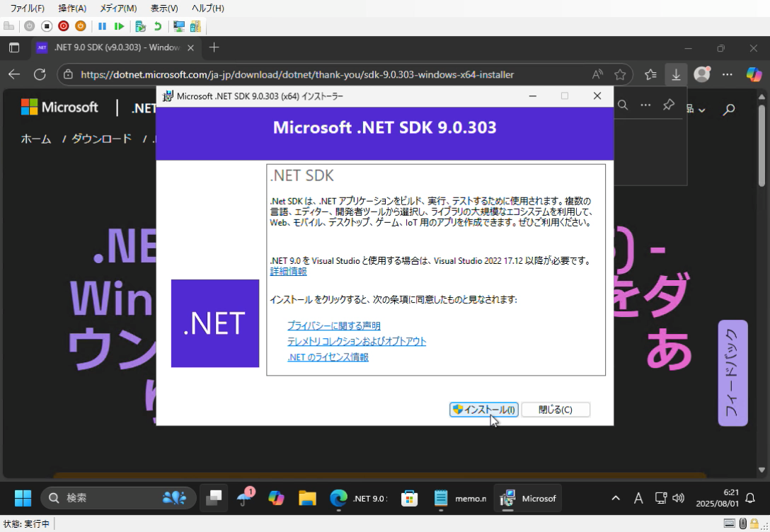
Task: Click the green Reset VM icon
Action: [x=119, y=26]
